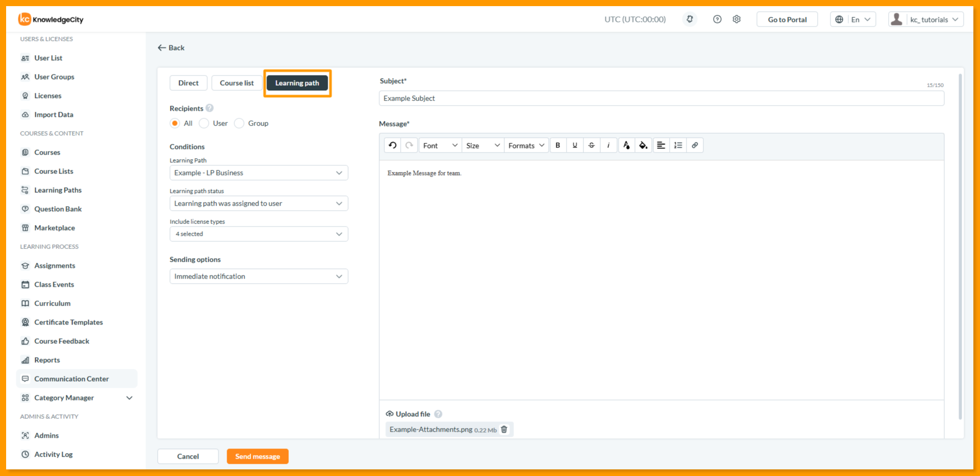Expand the Category Manager submenu
980x476 pixels.
point(130,398)
